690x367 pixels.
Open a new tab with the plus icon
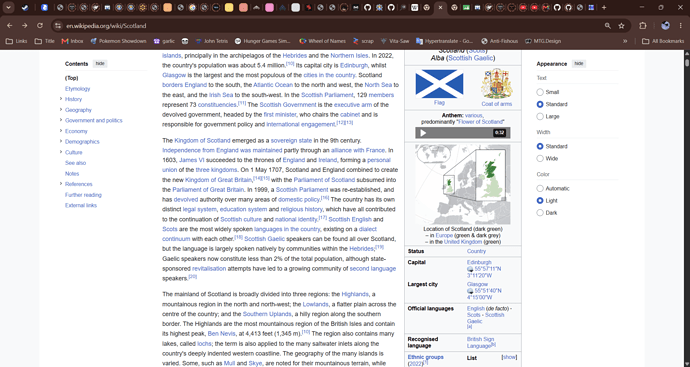coord(604,7)
